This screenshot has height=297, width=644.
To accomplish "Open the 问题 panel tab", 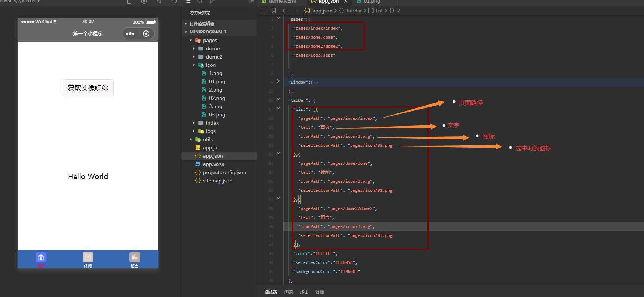I will [x=289, y=292].
